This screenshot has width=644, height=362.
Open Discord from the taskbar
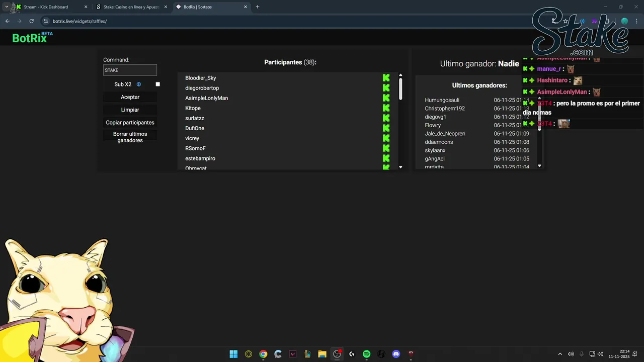(x=396, y=354)
